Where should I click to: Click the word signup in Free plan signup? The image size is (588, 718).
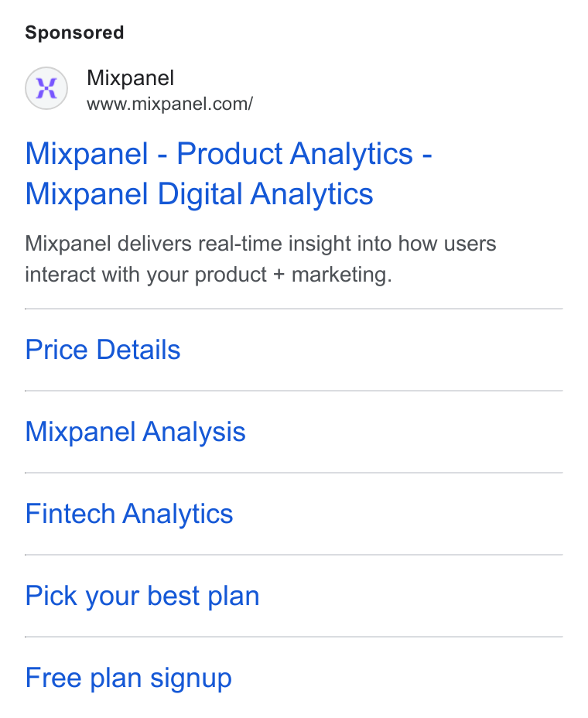(191, 678)
